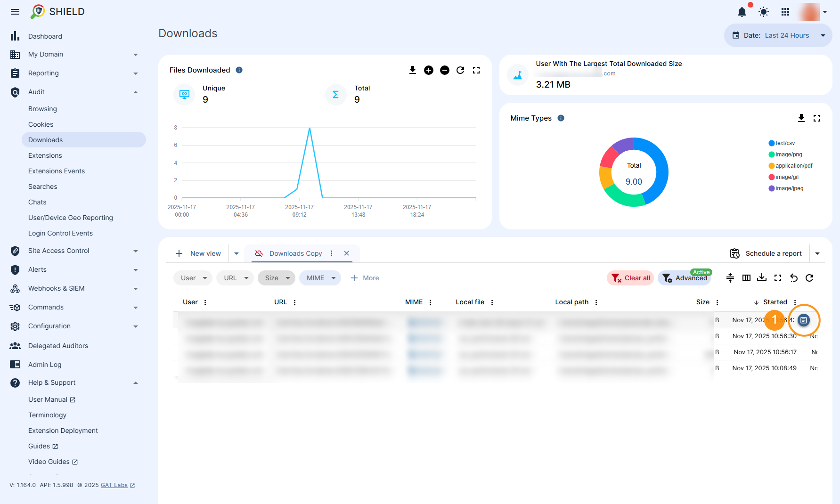Open column chooser icon in table toolbar
The image size is (840, 504).
pyautogui.click(x=746, y=278)
